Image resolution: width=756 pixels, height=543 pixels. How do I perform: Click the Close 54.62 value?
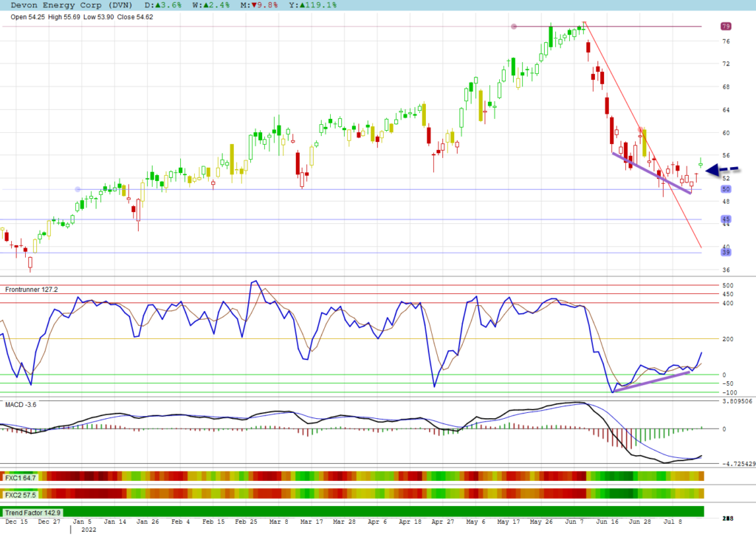(135, 17)
